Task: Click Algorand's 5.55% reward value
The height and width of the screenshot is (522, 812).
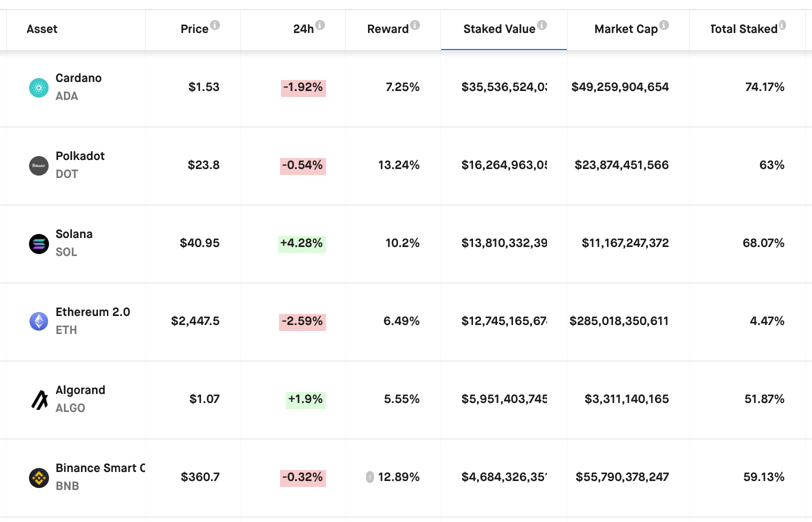Action: tap(402, 399)
